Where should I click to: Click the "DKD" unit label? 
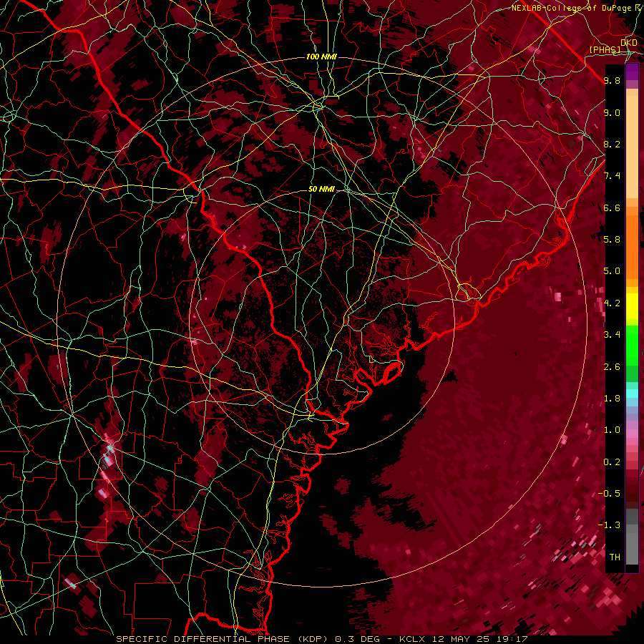pos(629,43)
